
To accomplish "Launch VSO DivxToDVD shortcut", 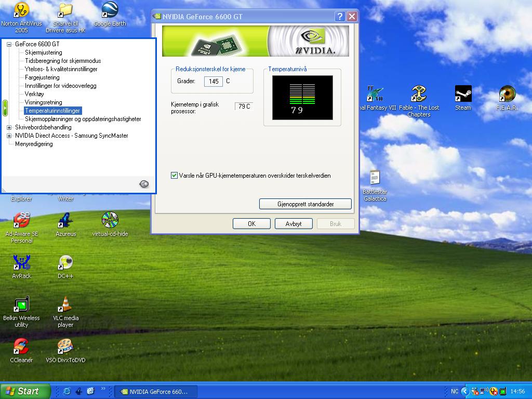I will 65,351.
